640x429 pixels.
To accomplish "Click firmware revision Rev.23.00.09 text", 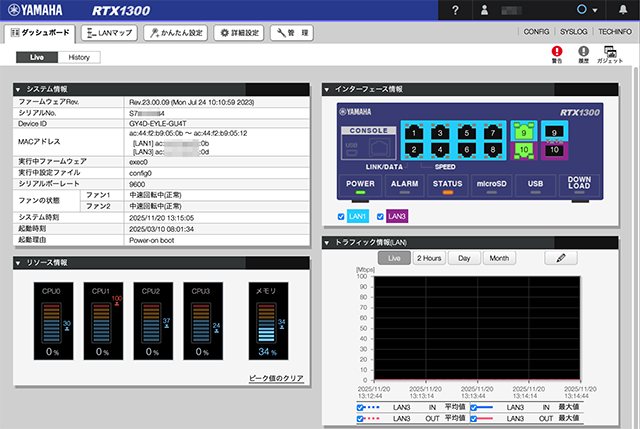I will 191,102.
